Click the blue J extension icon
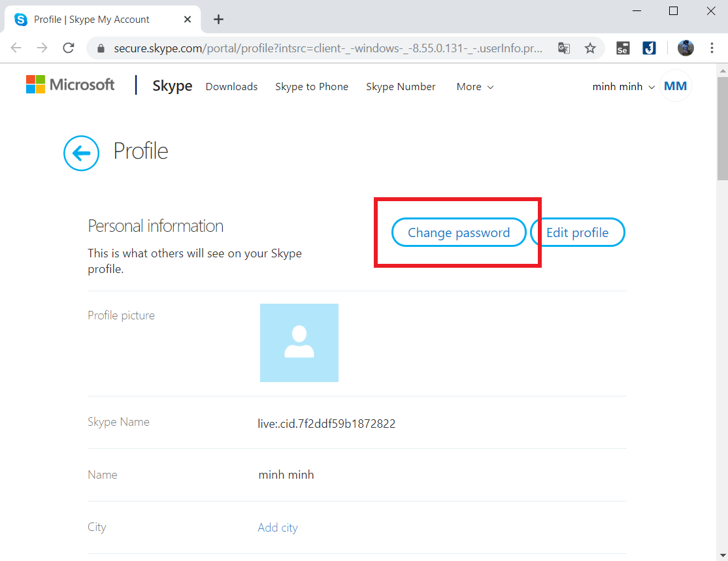728x561 pixels. click(649, 48)
